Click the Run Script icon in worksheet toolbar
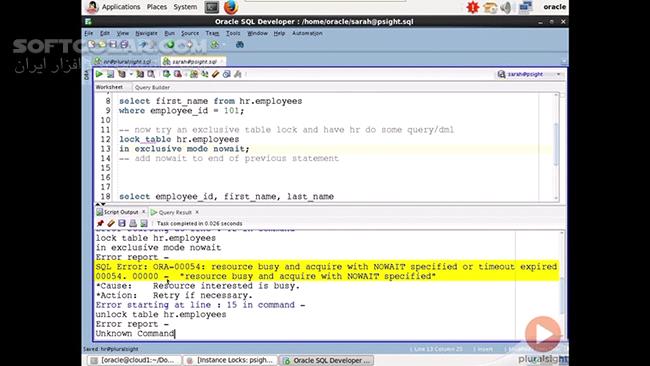650x366 pixels. click(110, 74)
